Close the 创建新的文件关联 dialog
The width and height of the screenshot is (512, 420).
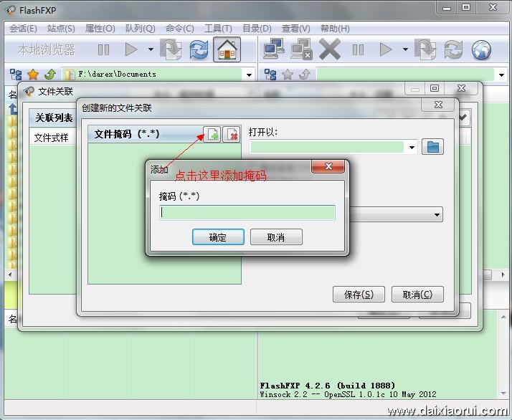click(x=438, y=105)
